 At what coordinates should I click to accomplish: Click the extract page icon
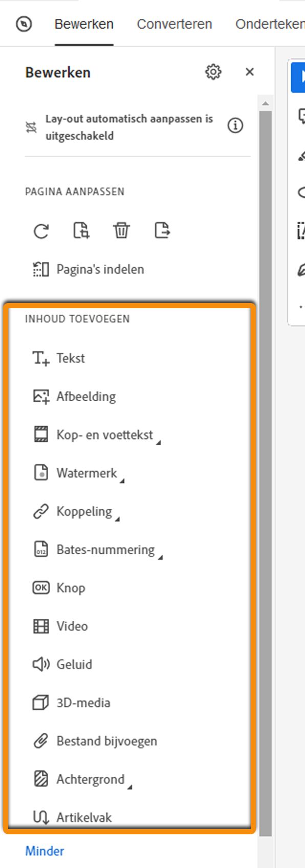pyautogui.click(x=162, y=231)
